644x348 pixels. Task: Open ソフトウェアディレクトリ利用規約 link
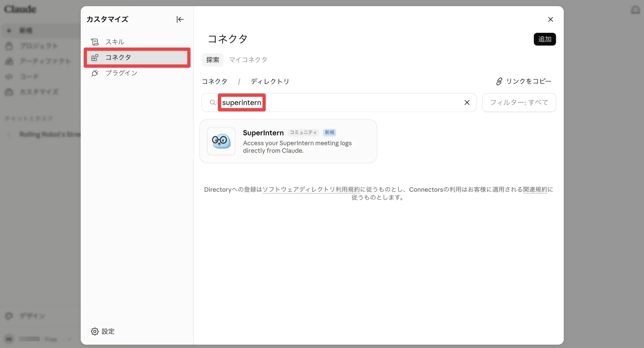311,189
